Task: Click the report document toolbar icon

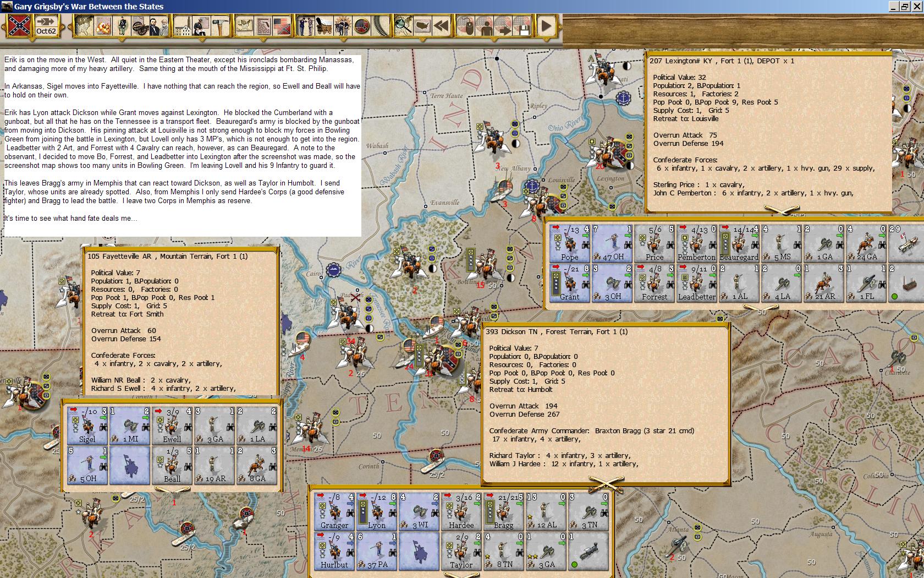Action: (263, 25)
